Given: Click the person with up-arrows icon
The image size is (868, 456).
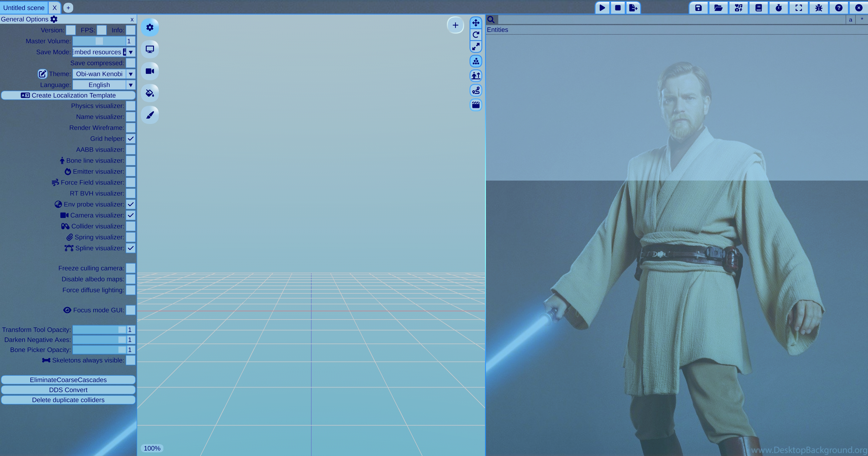Looking at the screenshot, I should click(476, 76).
